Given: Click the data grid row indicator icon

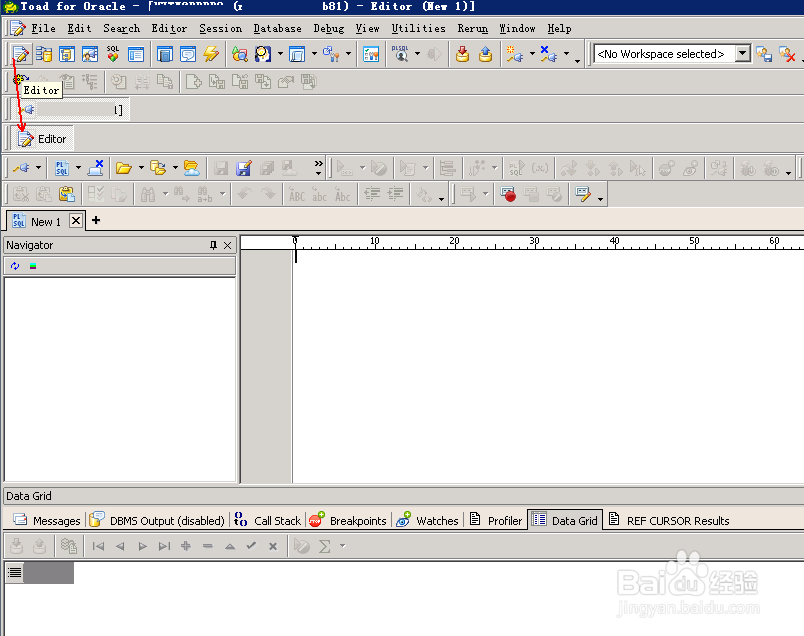Looking at the screenshot, I should pos(15,572).
